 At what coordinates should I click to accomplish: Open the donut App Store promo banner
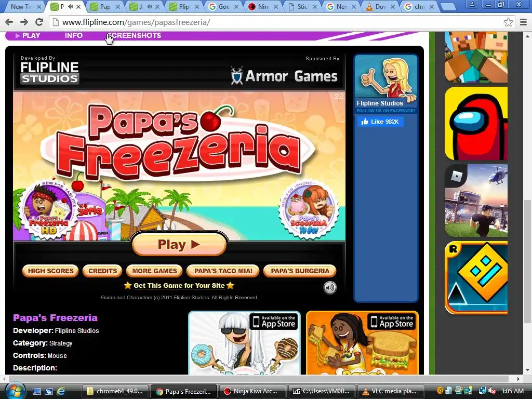244,343
